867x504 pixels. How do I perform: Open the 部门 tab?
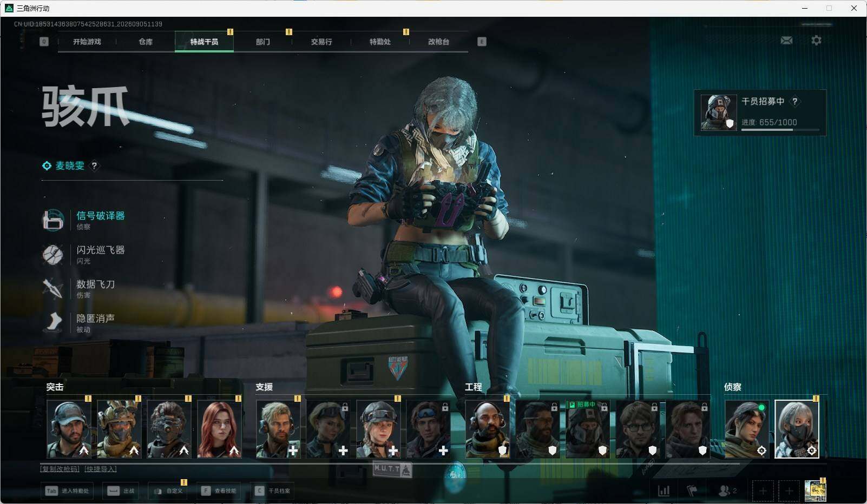coord(263,42)
